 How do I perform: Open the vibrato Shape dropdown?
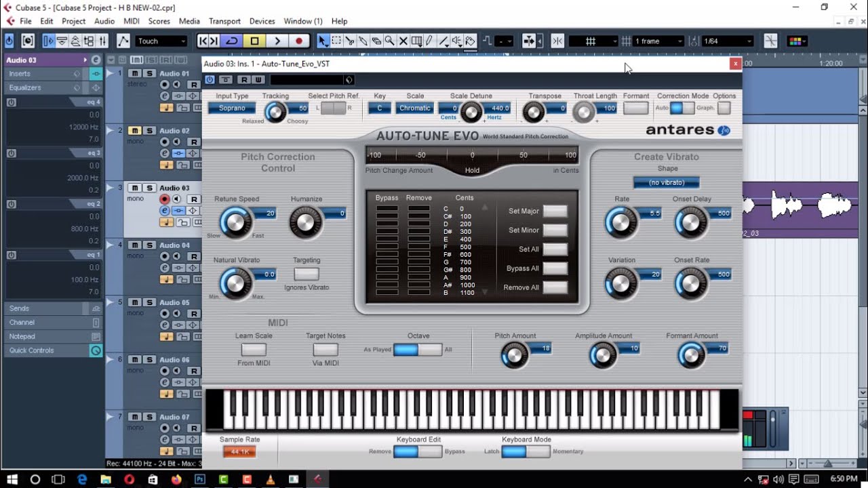pos(666,182)
